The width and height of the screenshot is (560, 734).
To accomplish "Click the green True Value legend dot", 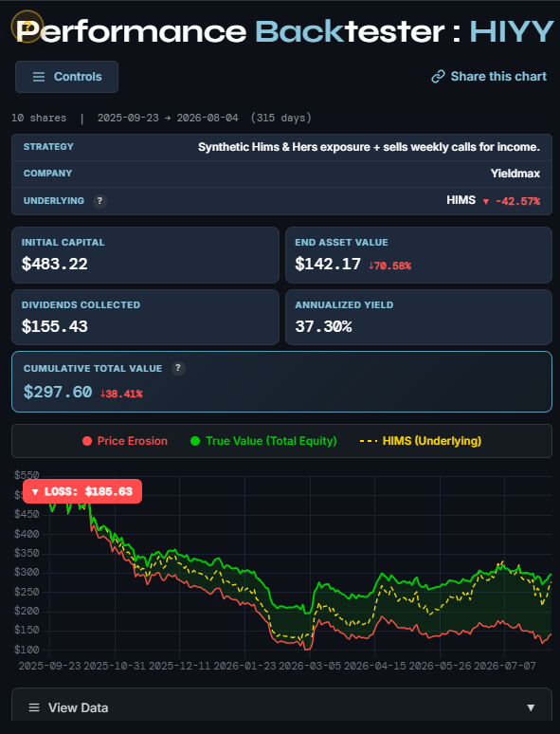I will (x=195, y=441).
